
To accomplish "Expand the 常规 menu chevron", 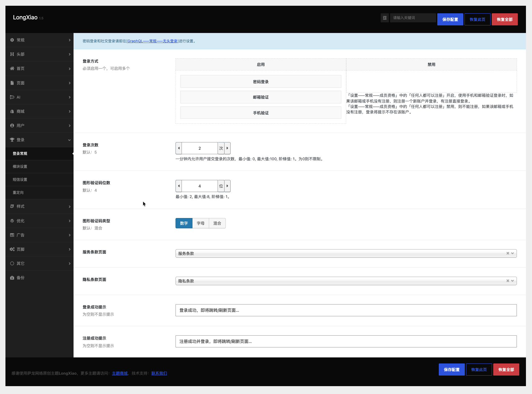I will click(x=70, y=40).
